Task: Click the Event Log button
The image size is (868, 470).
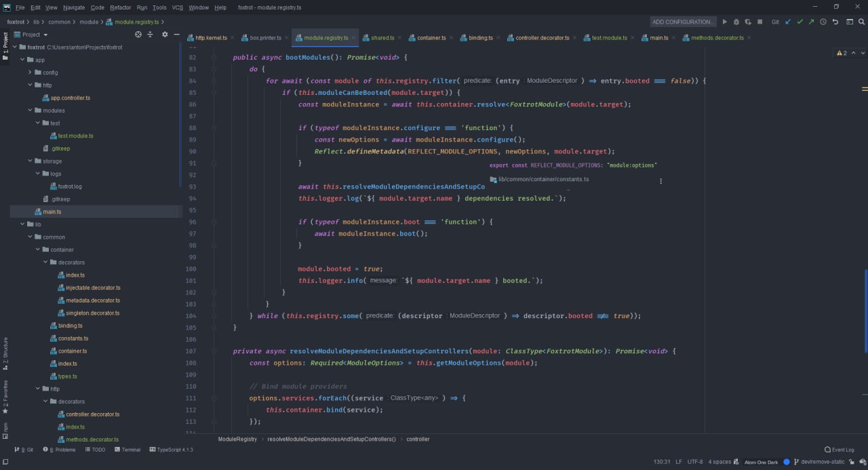Action: pyautogui.click(x=840, y=450)
